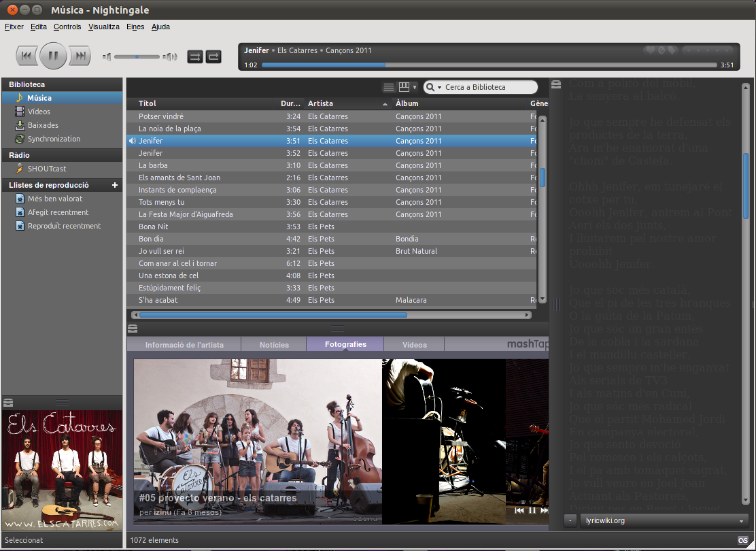Open Vídeos in the library sidebar
The image size is (756, 551).
pyautogui.click(x=62, y=112)
